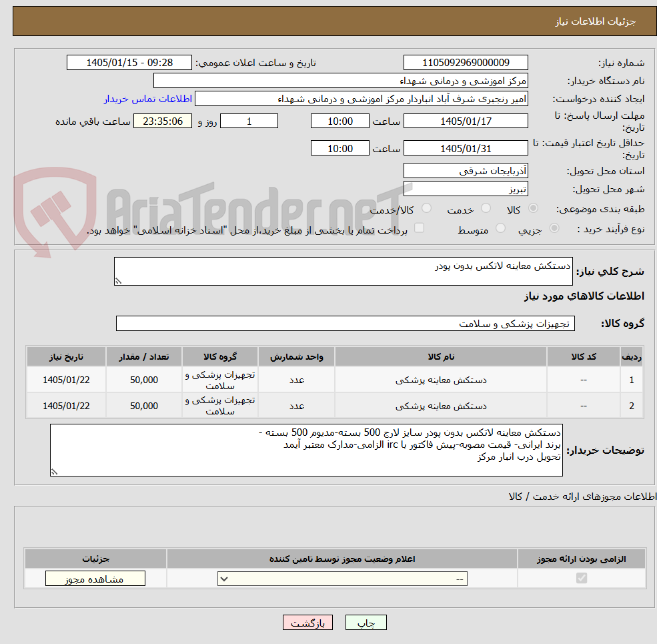
Task: Click item name in row 1
Action: [441, 380]
